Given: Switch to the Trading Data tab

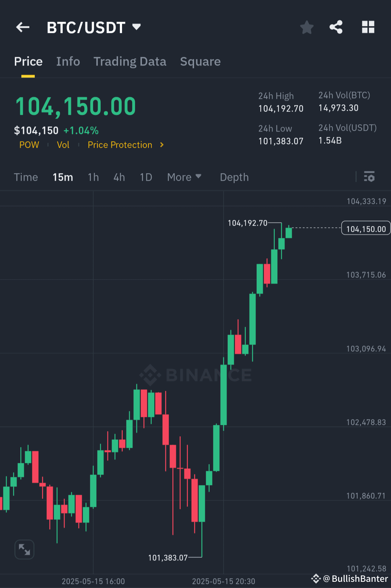Looking at the screenshot, I should [x=130, y=62].
